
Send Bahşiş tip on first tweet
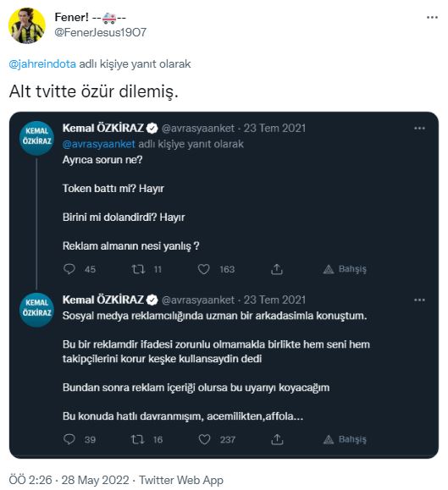(x=345, y=269)
